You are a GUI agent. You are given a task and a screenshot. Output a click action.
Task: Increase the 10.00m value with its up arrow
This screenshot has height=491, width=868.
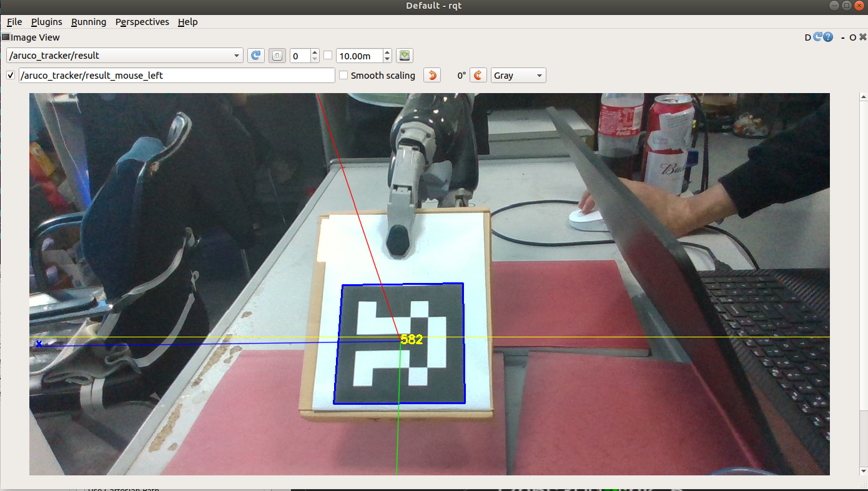(387, 52)
